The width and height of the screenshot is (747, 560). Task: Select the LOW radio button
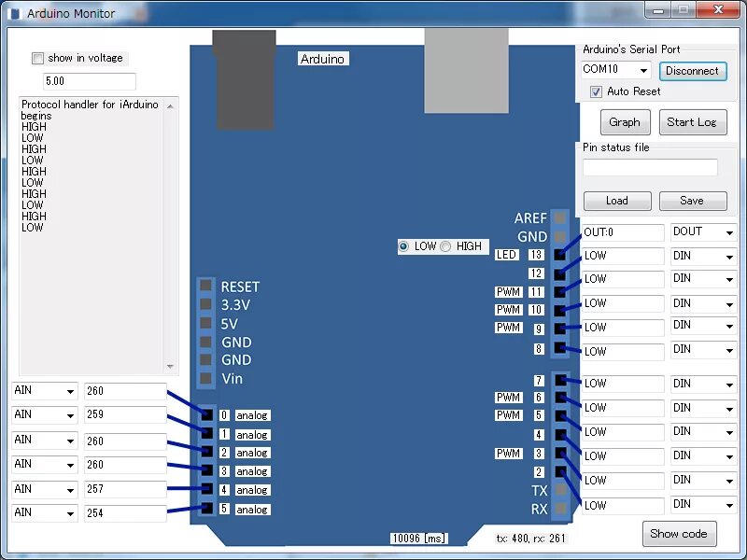pos(403,246)
